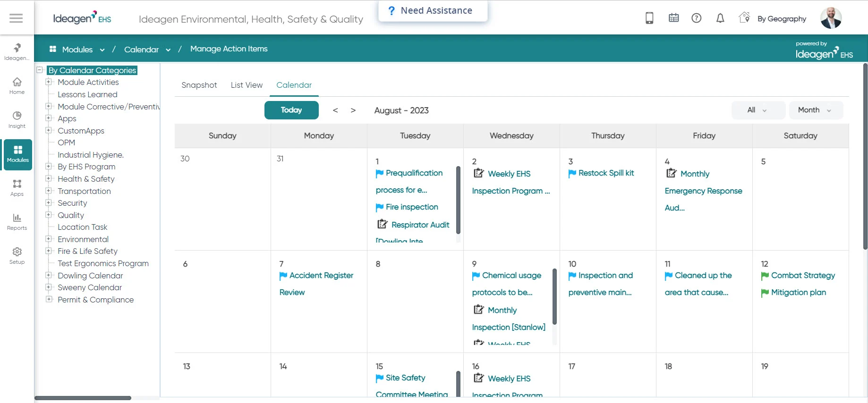This screenshot has height=403, width=868.
Task: Open Restock Spill kit event
Action: point(606,173)
